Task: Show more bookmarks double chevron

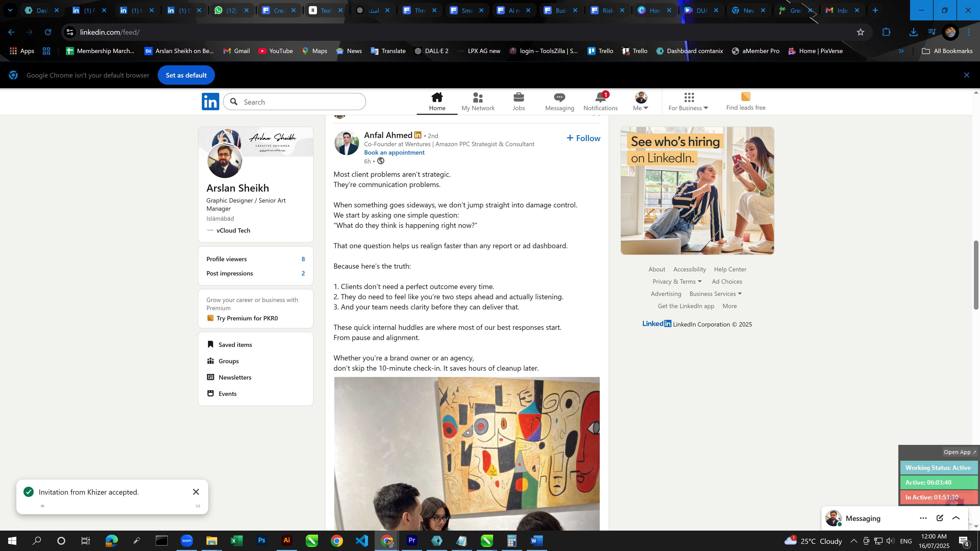Action: [x=901, y=51]
